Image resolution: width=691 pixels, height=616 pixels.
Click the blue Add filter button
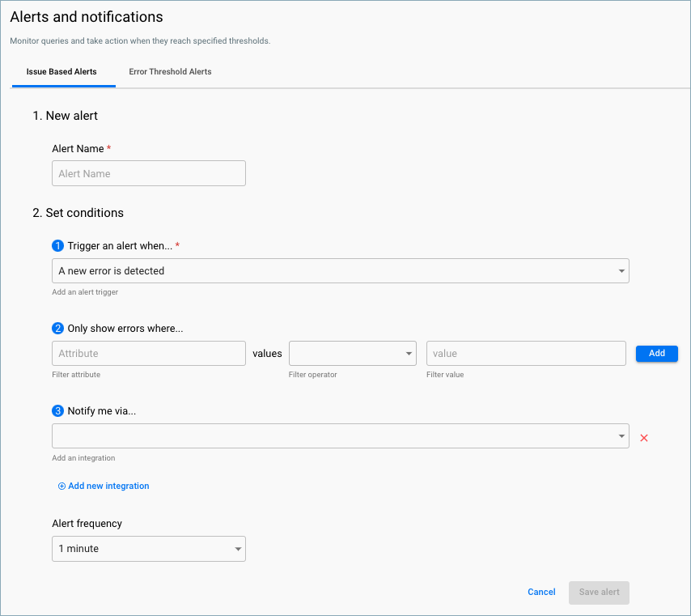coord(656,353)
